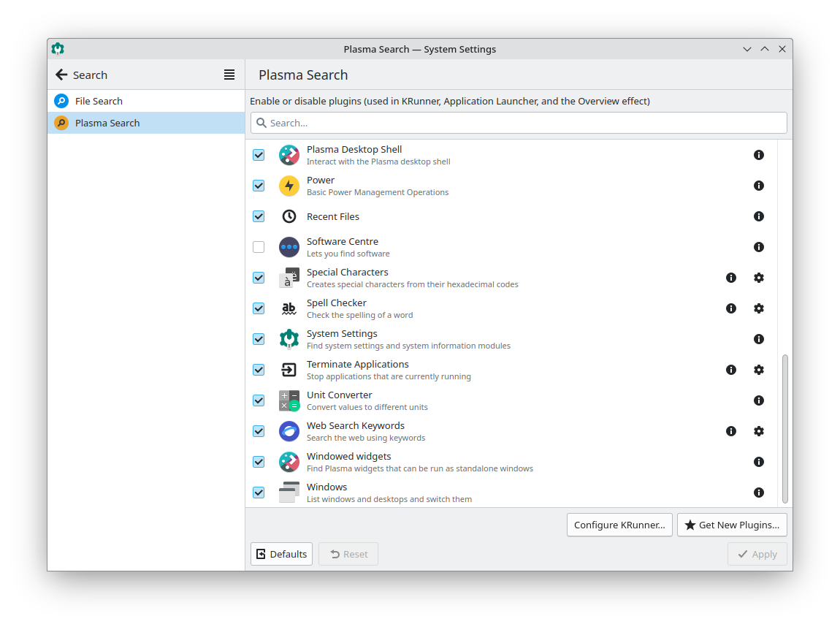Click the Windows plugin stacked-windows icon
The height and width of the screenshot is (627, 840).
pyautogui.click(x=289, y=493)
